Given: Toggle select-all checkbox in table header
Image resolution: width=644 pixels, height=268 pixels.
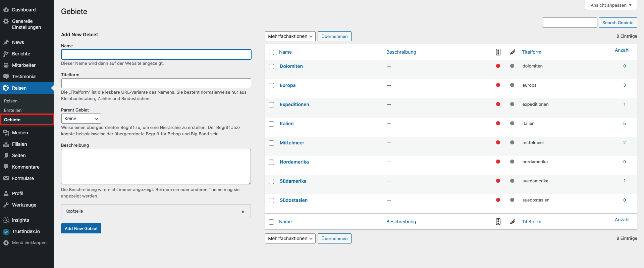Looking at the screenshot, I should click(271, 52).
